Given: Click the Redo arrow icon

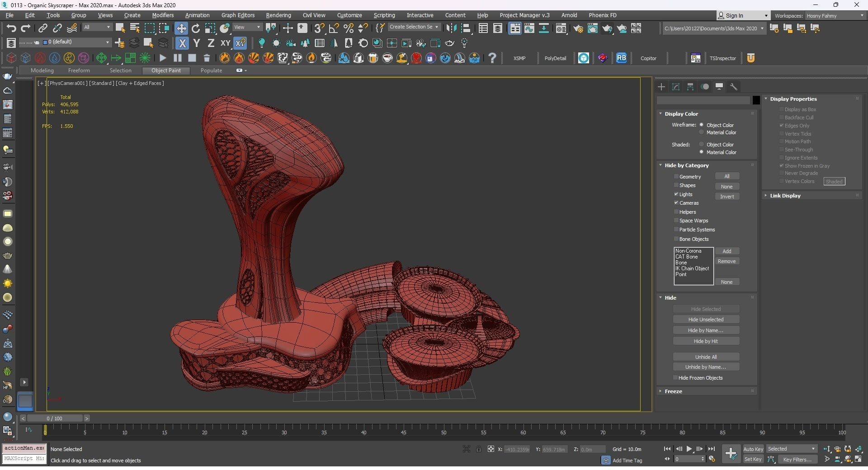Looking at the screenshot, I should coord(26,28).
